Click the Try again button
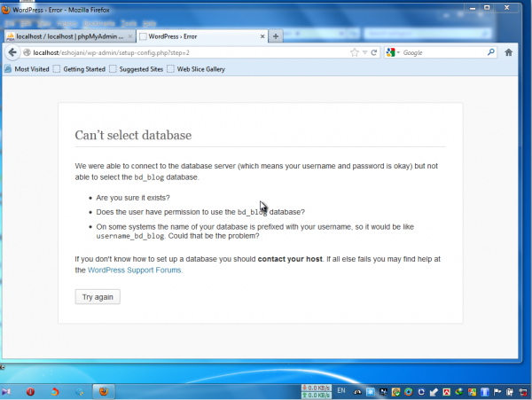The image size is (532, 400). pos(98,297)
